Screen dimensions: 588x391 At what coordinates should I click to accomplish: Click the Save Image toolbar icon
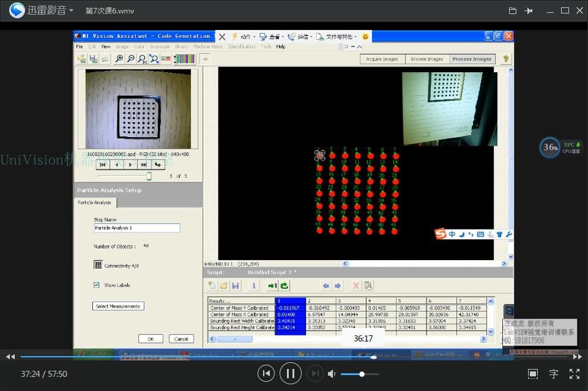(94, 59)
